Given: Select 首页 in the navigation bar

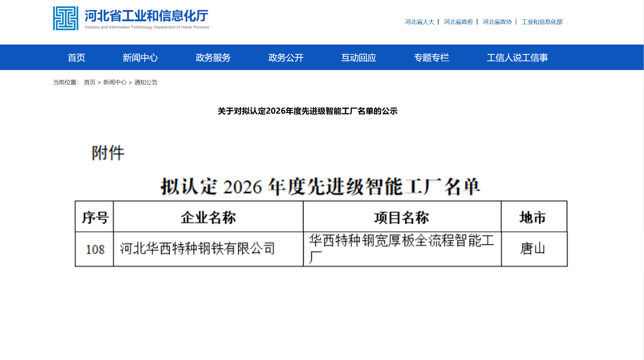Looking at the screenshot, I should click(x=76, y=58).
